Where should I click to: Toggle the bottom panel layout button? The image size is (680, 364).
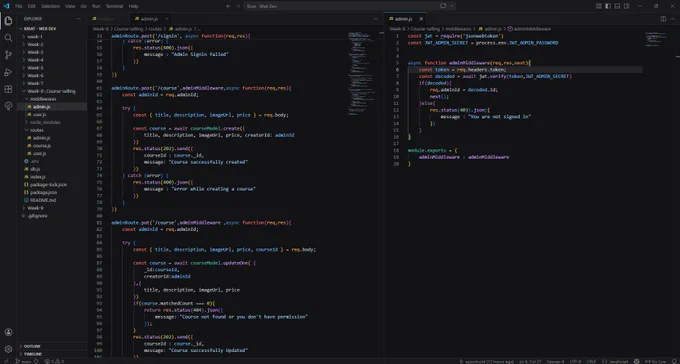coord(617,6)
